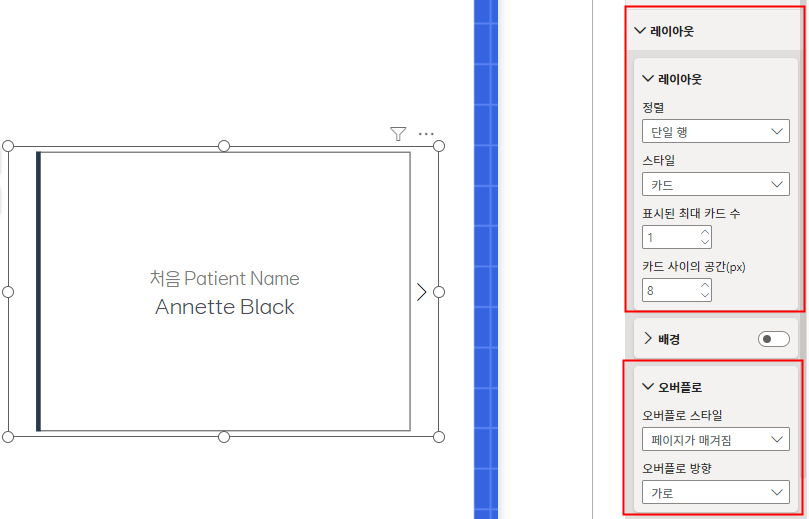Click the top-left corner handle of visual
This screenshot has width=809, height=519.
(8, 146)
